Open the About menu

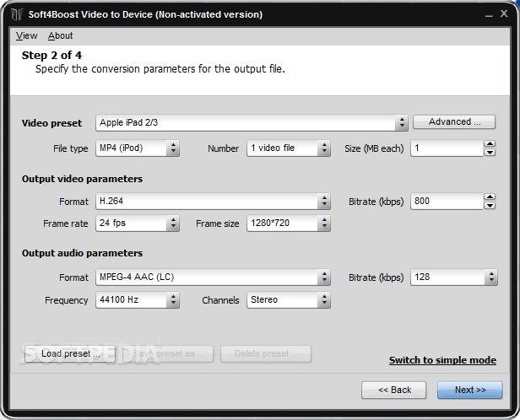click(61, 35)
